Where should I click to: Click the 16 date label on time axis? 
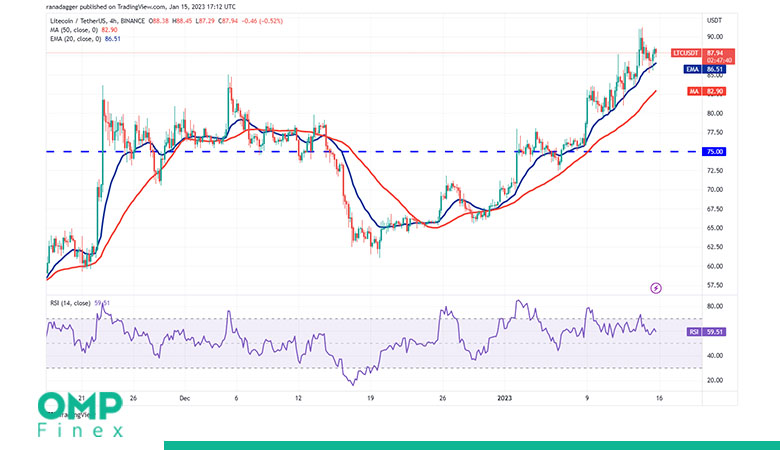click(659, 398)
